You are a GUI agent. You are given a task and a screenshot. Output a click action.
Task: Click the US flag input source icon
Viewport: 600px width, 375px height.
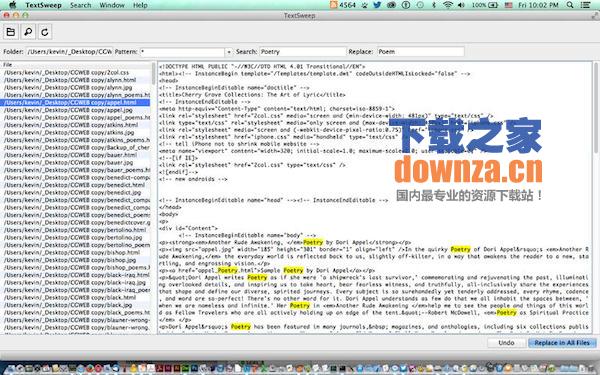508,5
